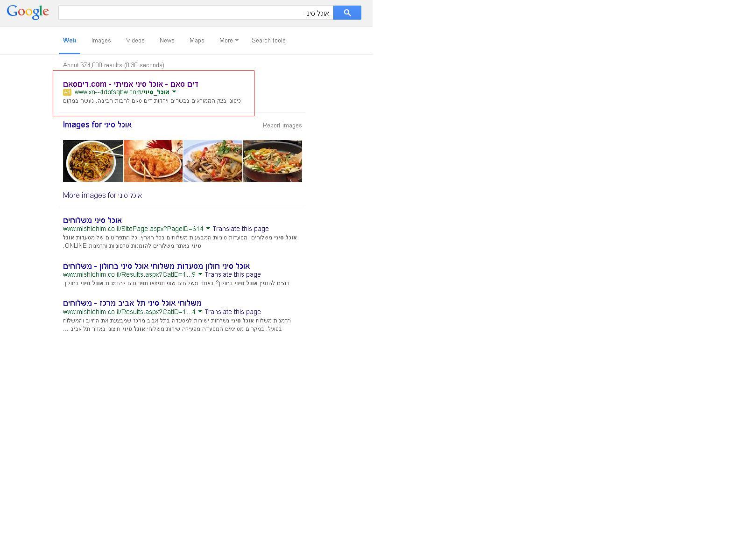This screenshot has height=560, width=747.
Task: Switch to the Images tab
Action: [x=101, y=41]
